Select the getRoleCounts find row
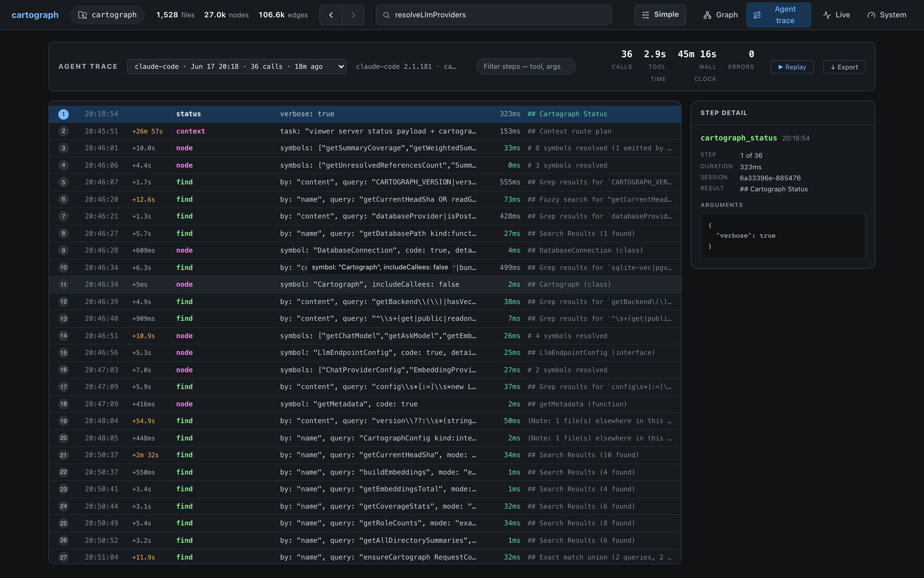Image resolution: width=924 pixels, height=578 pixels. click(365, 523)
